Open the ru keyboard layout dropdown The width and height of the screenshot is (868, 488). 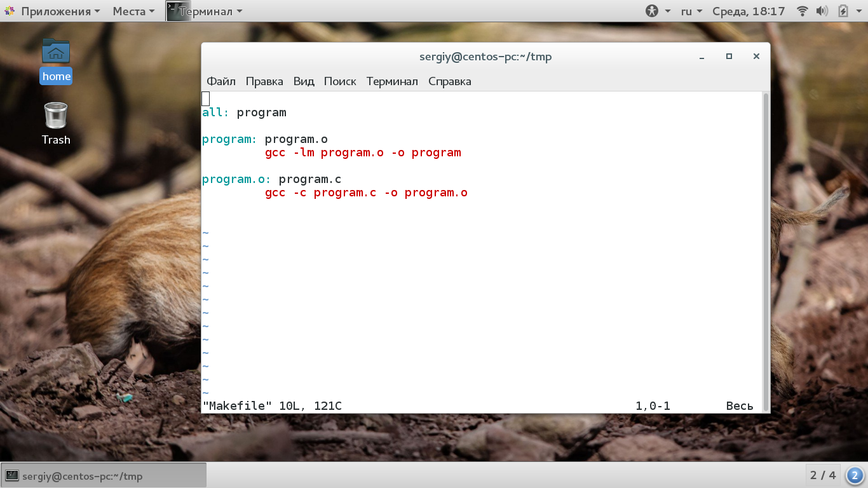(691, 11)
